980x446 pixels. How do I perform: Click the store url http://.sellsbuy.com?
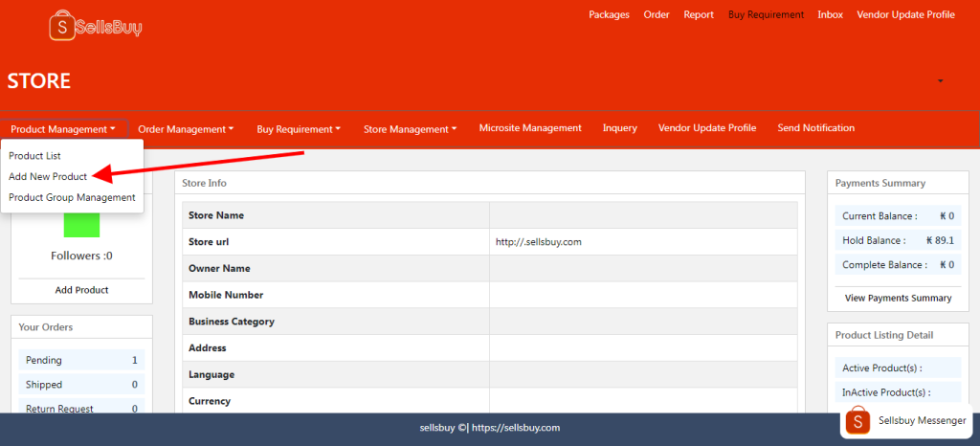click(x=538, y=242)
